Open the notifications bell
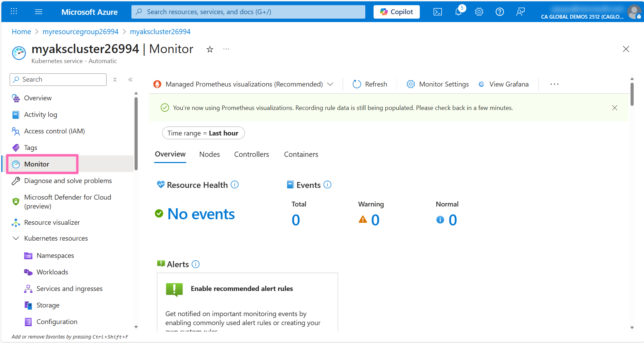Image resolution: width=644 pixels, height=343 pixels. coord(458,11)
